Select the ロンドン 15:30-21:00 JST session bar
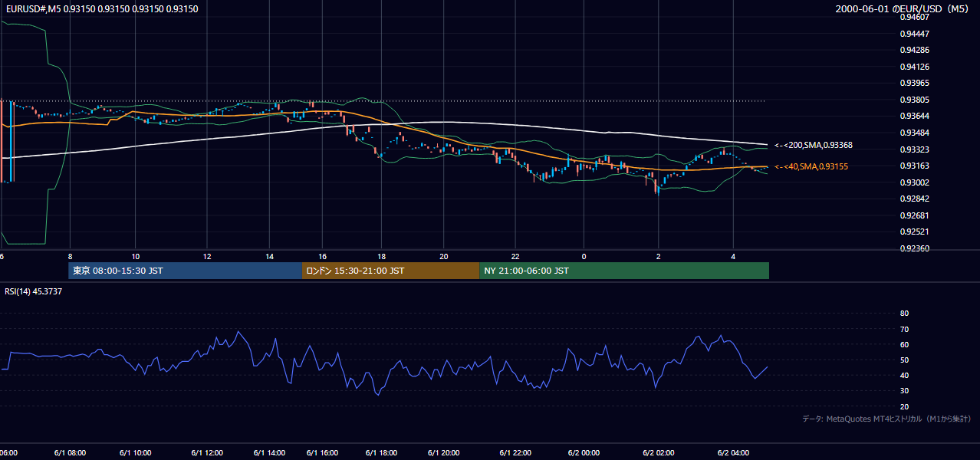 click(x=390, y=271)
